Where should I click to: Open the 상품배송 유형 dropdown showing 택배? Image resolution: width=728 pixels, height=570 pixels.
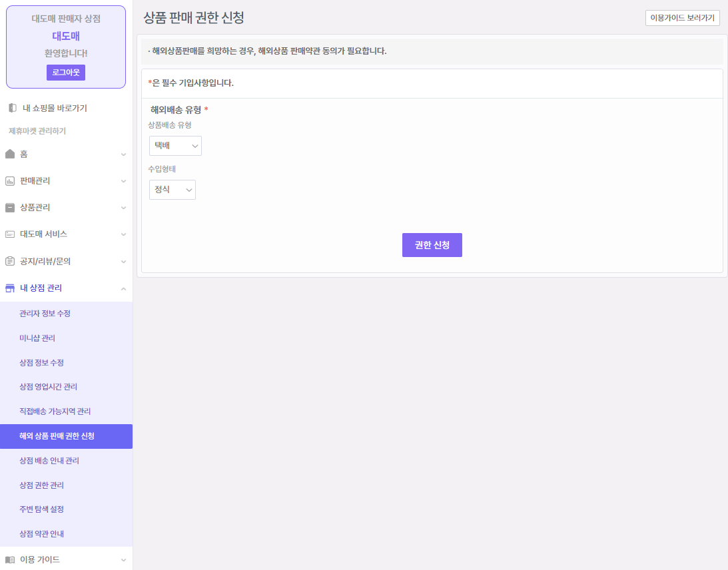pyautogui.click(x=175, y=146)
